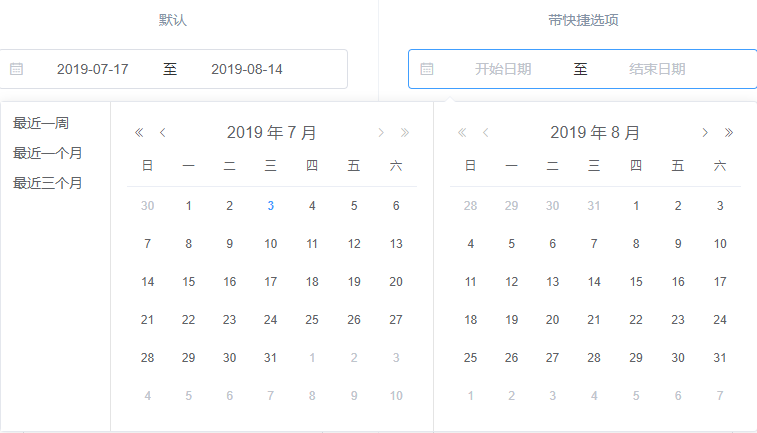Select August 24 in the right calendar
The height and width of the screenshot is (433, 757).
click(720, 320)
